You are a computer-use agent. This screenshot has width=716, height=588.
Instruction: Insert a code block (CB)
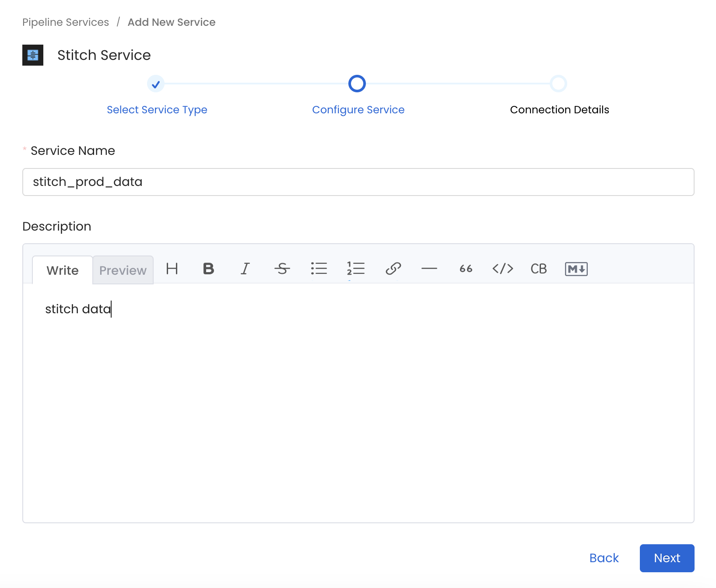point(539,269)
